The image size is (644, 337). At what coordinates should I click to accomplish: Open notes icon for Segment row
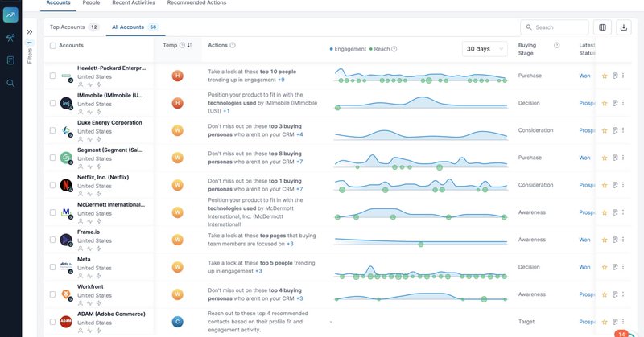615,158
